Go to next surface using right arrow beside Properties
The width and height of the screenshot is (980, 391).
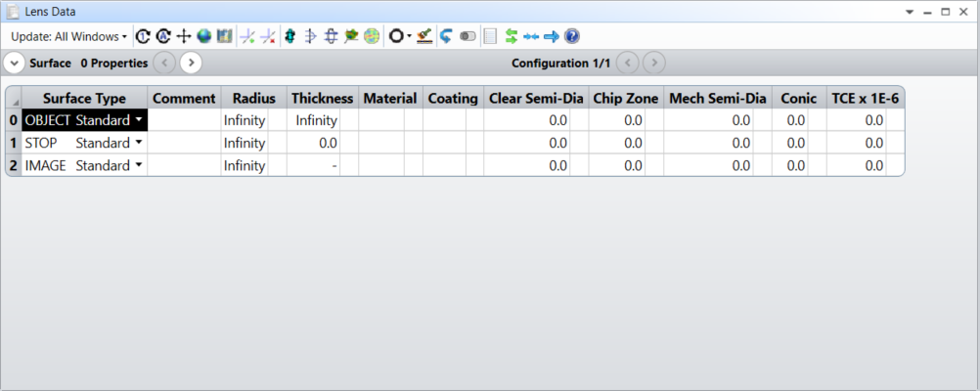(x=191, y=64)
